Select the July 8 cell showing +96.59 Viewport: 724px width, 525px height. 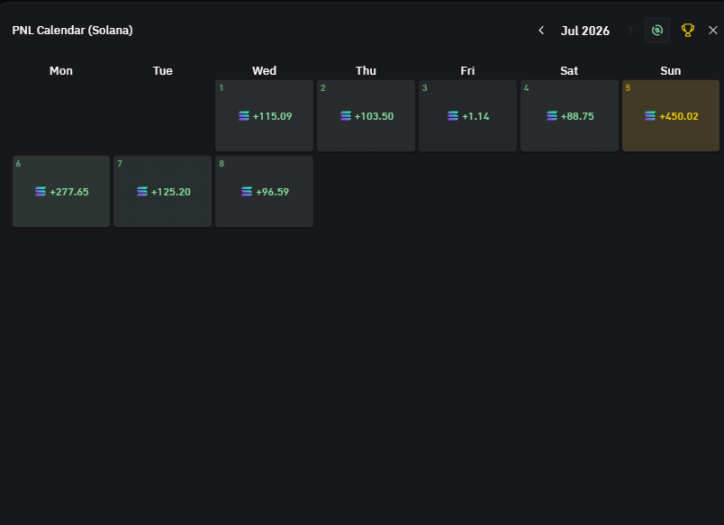click(264, 191)
